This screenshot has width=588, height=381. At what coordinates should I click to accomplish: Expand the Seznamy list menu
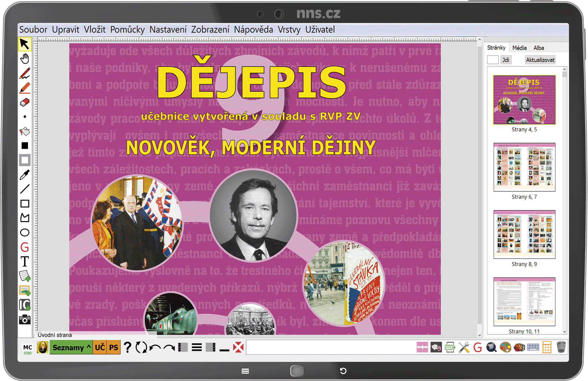(71, 348)
